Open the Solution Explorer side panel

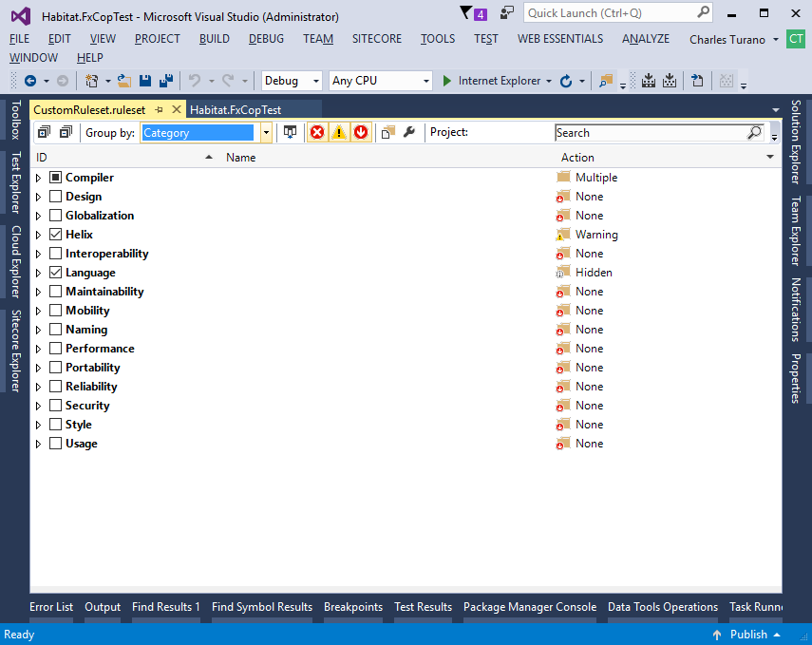(x=796, y=142)
